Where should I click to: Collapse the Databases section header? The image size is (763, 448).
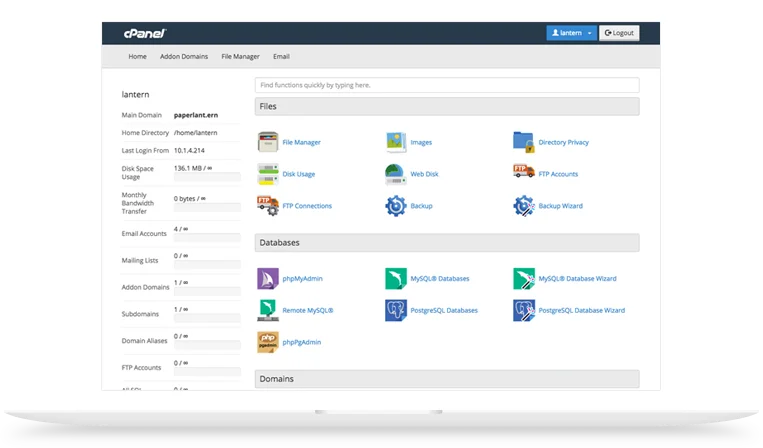447,243
